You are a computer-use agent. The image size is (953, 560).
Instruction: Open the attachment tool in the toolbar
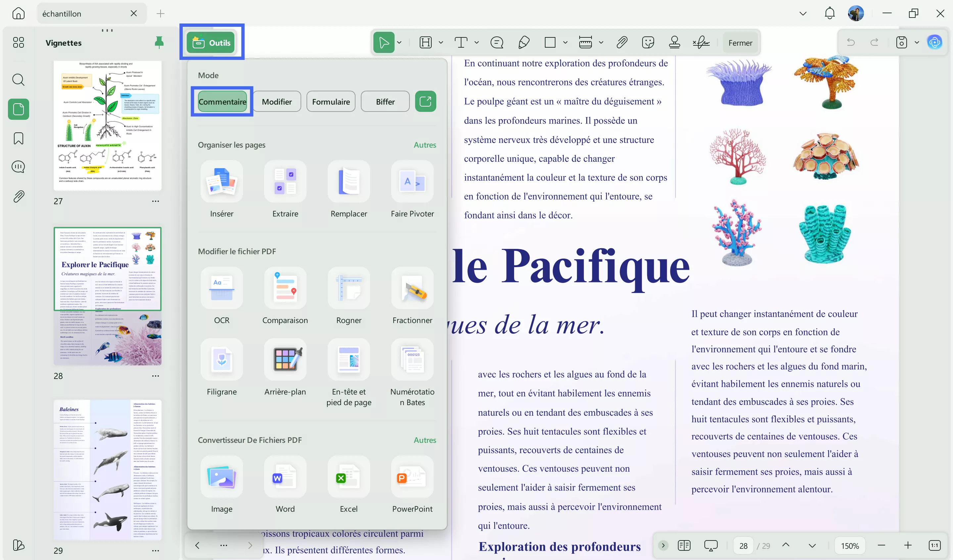click(x=622, y=42)
